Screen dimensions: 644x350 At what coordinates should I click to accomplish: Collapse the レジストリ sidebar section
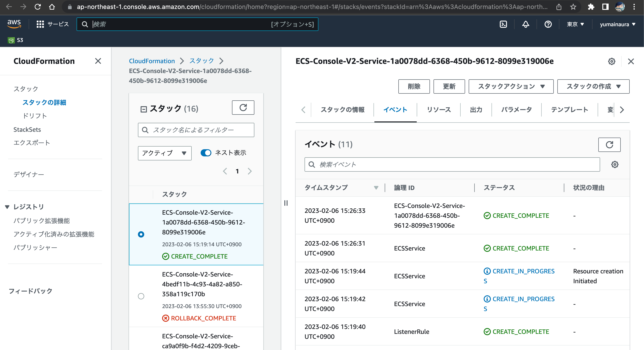[7, 207]
